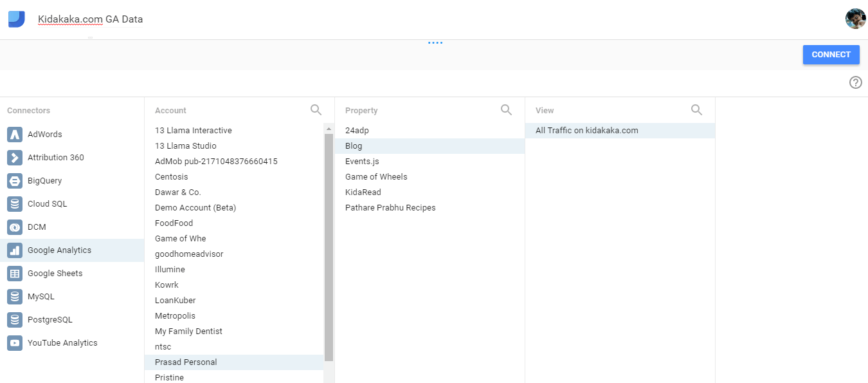The image size is (868, 383).
Task: Pick the Pristine account
Action: (234, 377)
